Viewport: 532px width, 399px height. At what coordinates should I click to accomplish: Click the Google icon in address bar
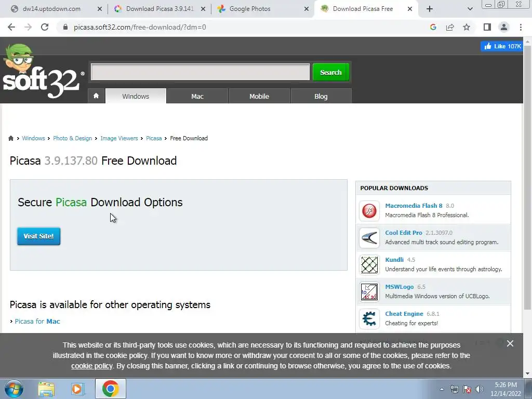coord(433,27)
